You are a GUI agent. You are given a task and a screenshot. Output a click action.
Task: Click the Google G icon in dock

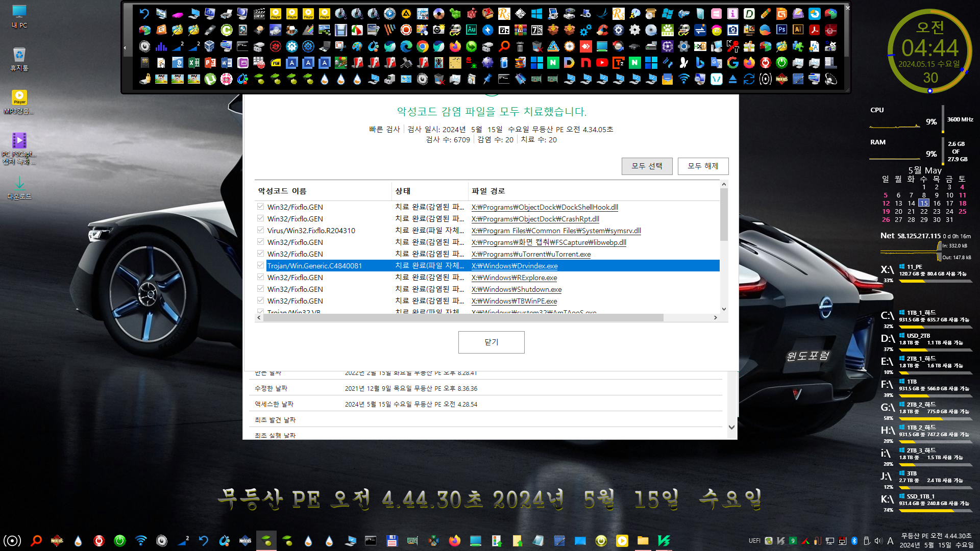point(732,63)
